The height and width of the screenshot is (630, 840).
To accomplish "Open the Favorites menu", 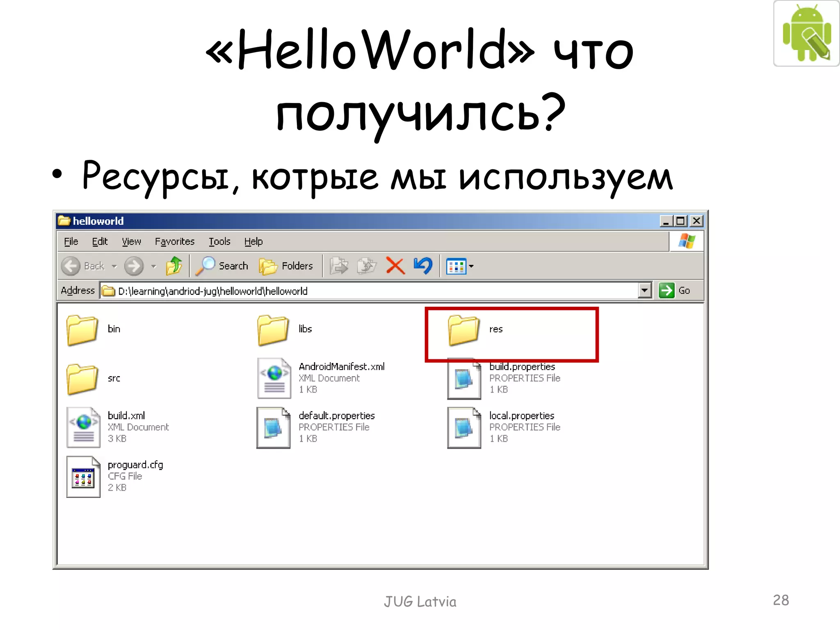I will coord(175,242).
